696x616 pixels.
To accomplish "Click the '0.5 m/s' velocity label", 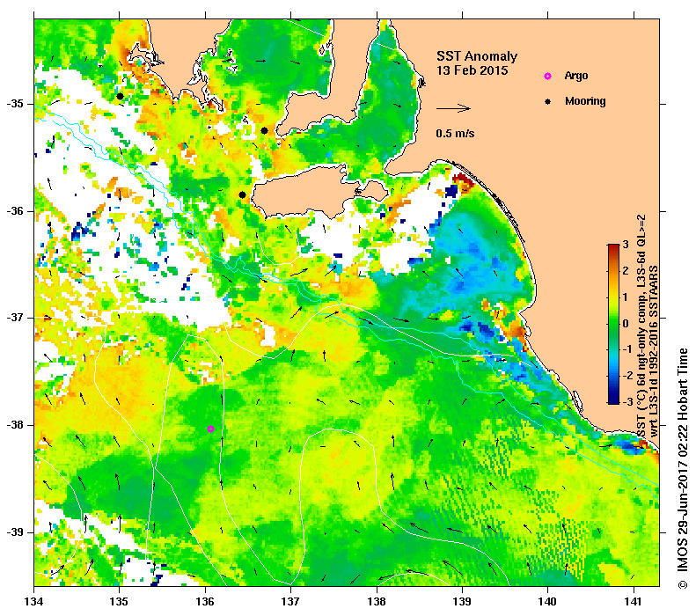I will click(x=455, y=134).
